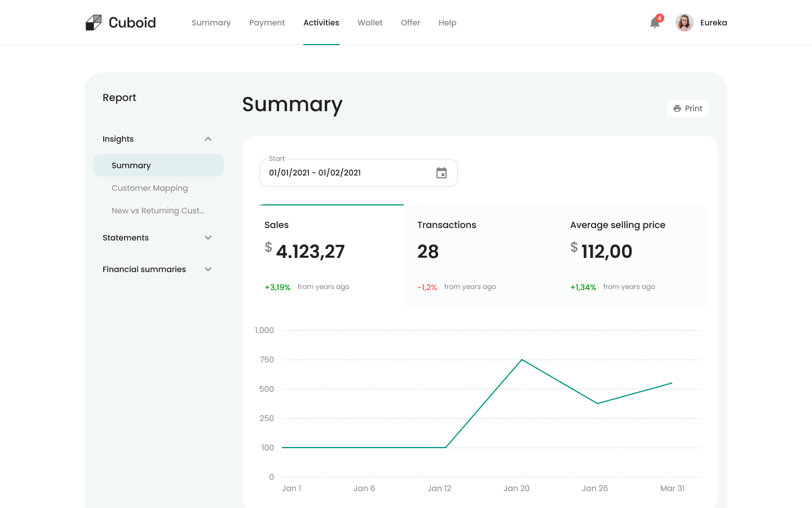This screenshot has width=812, height=508.
Task: Click the printer icon in Print button
Action: pos(677,108)
